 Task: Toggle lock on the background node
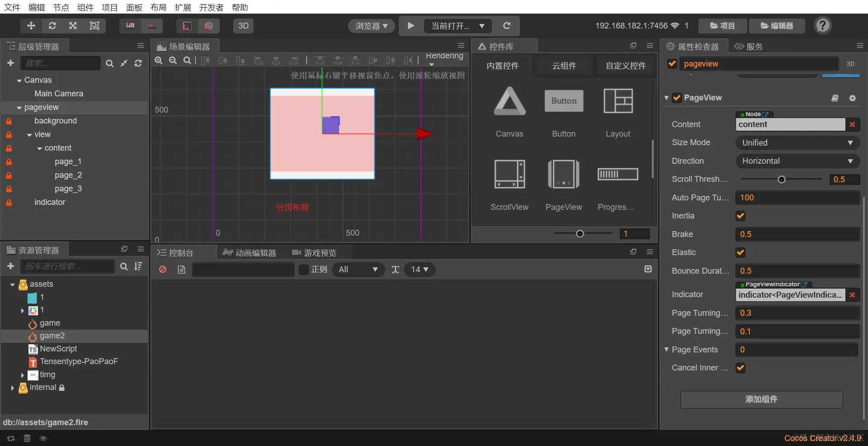[9, 121]
